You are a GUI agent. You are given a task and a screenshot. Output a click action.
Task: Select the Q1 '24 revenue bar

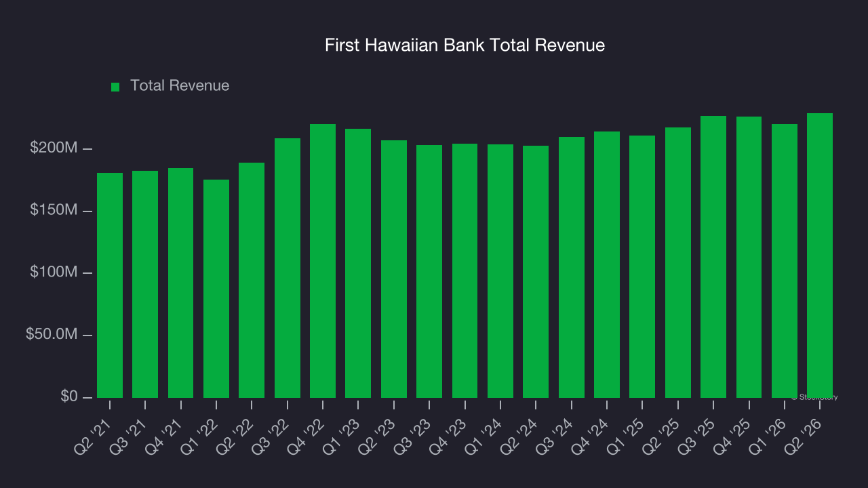[500, 271]
